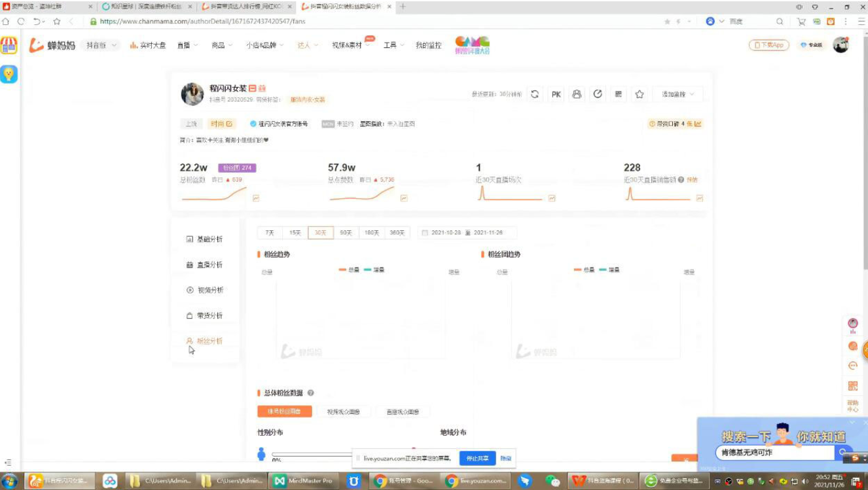Click the circular arrow export icon
The width and height of the screenshot is (868, 490).
[598, 94]
